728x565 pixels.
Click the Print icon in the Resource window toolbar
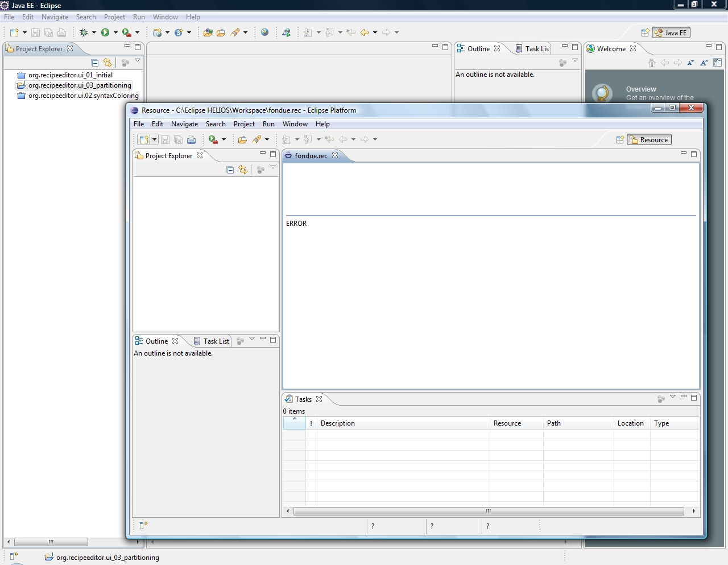(x=192, y=139)
